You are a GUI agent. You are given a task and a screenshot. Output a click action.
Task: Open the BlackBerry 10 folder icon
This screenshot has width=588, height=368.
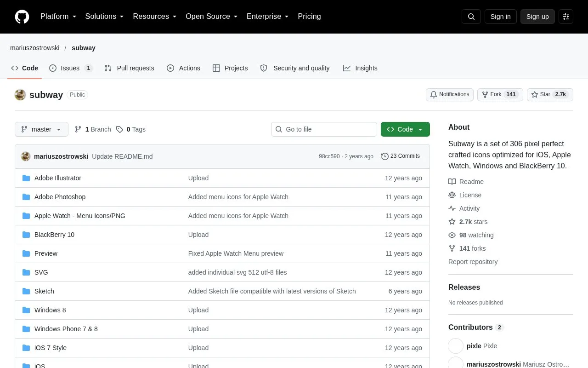tap(26, 235)
